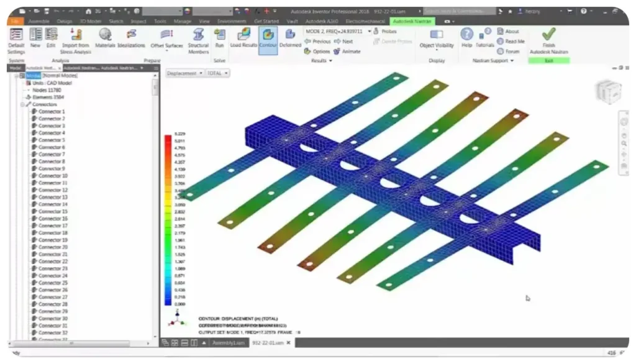This screenshot has width=636, height=364.
Task: Open the Structural Members tool
Action: tap(198, 41)
